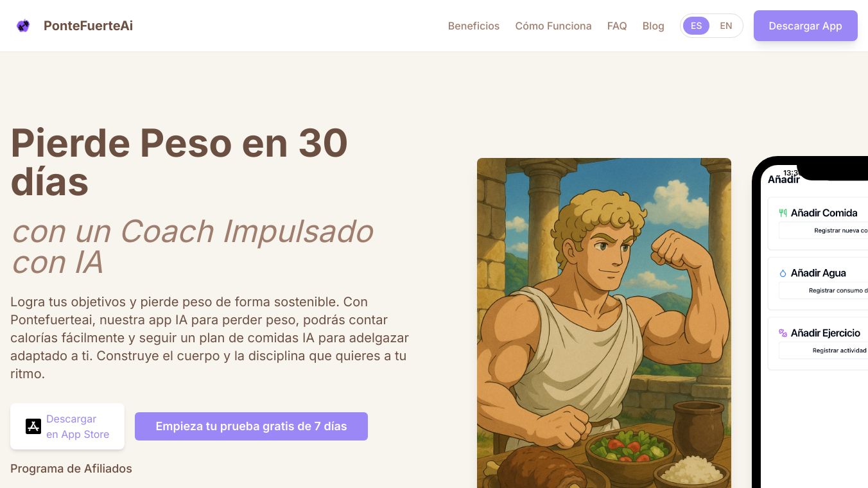The width and height of the screenshot is (868, 488).
Task: Go to the FAQ section
Action: pos(617,26)
